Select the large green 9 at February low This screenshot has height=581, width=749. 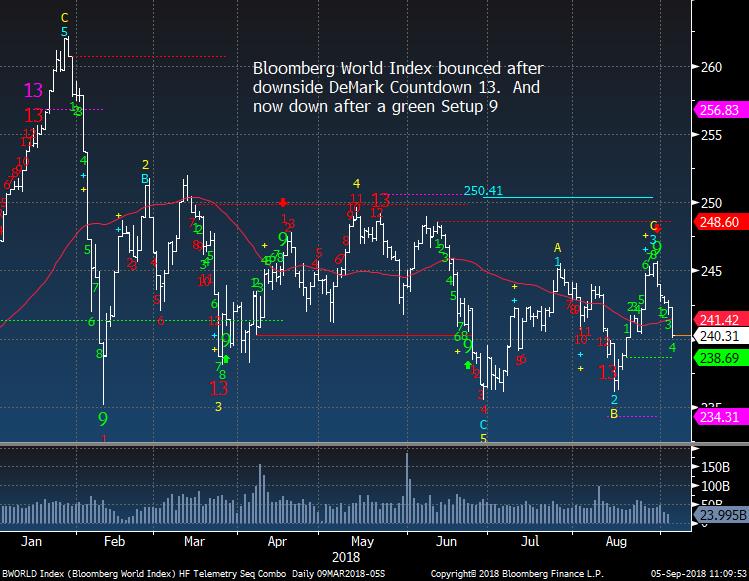(102, 417)
